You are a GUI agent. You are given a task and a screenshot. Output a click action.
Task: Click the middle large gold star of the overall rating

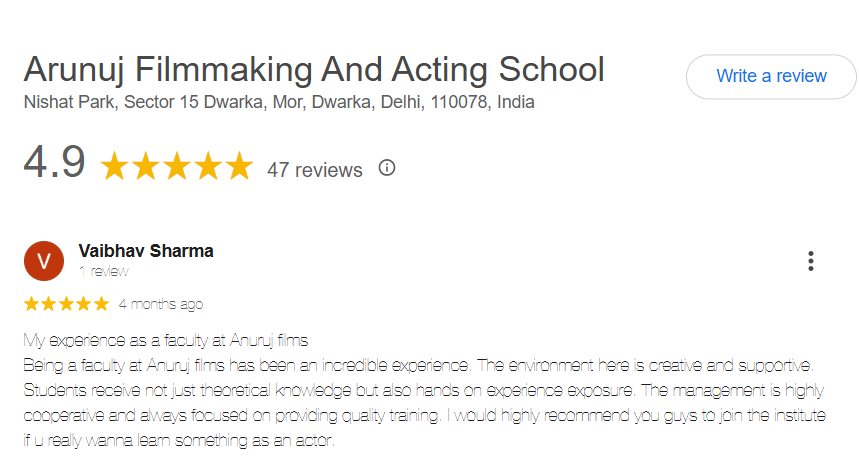pyautogui.click(x=177, y=166)
